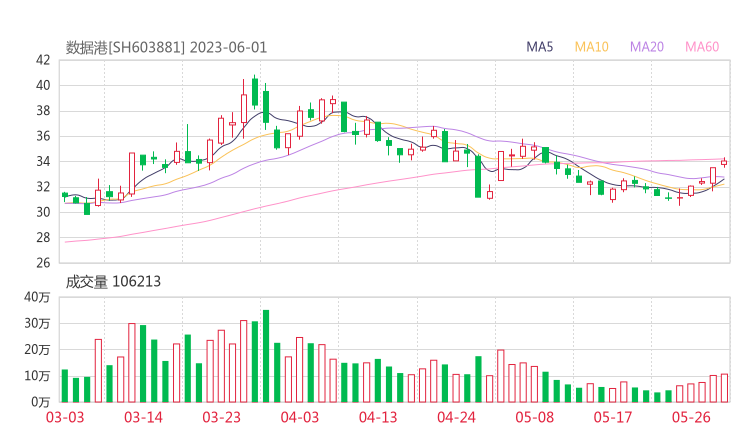Click the 34 price axis value

[x=43, y=161]
